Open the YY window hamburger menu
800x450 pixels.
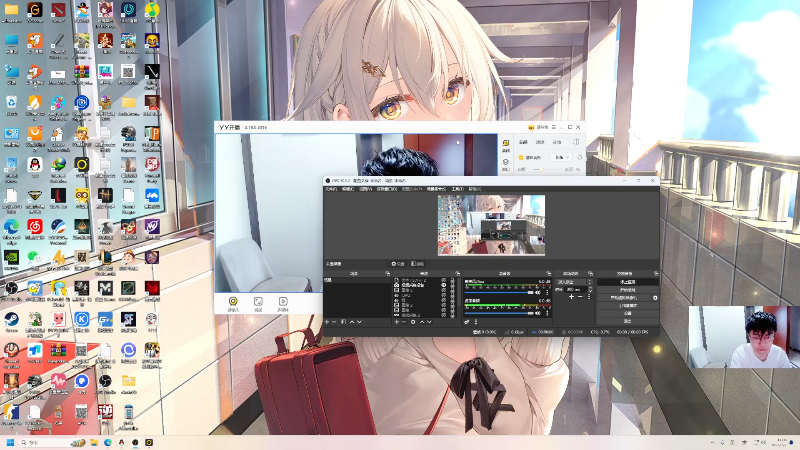pyautogui.click(x=554, y=127)
